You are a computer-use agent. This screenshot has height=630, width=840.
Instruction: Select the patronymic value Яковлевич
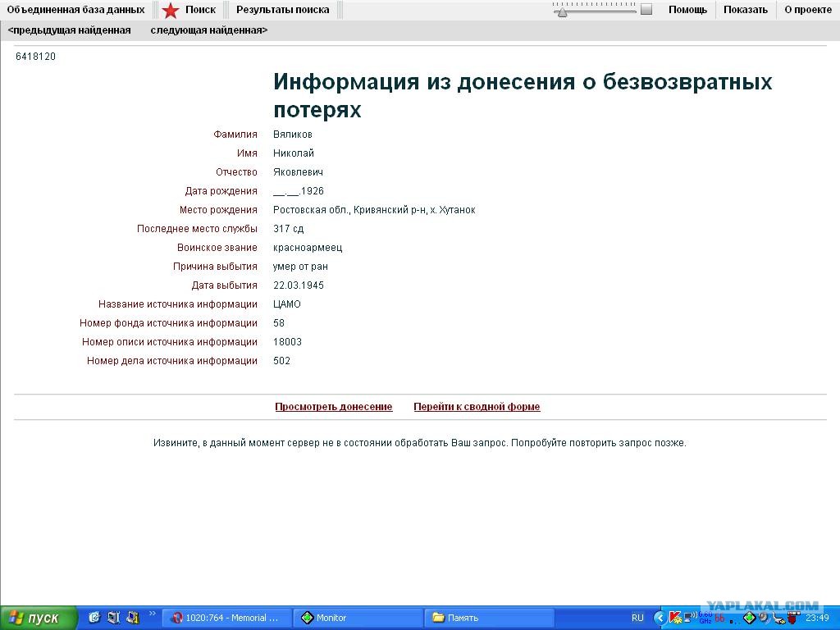tap(298, 172)
